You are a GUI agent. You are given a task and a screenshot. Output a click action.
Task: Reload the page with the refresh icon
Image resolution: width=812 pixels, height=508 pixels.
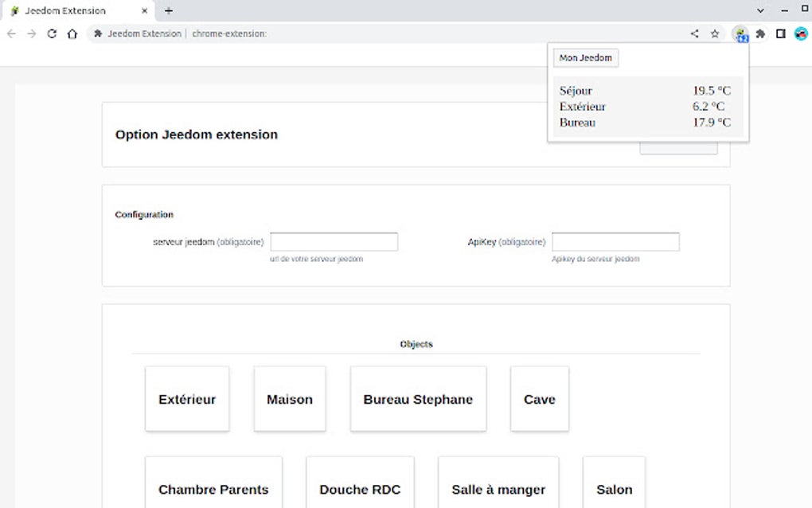pos(51,33)
